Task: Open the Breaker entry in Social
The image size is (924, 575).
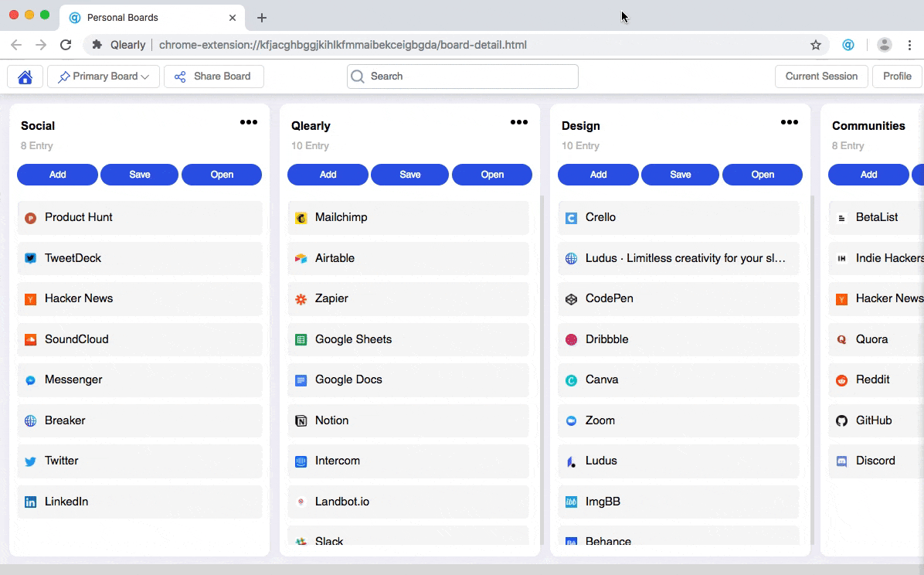Action: [x=140, y=420]
